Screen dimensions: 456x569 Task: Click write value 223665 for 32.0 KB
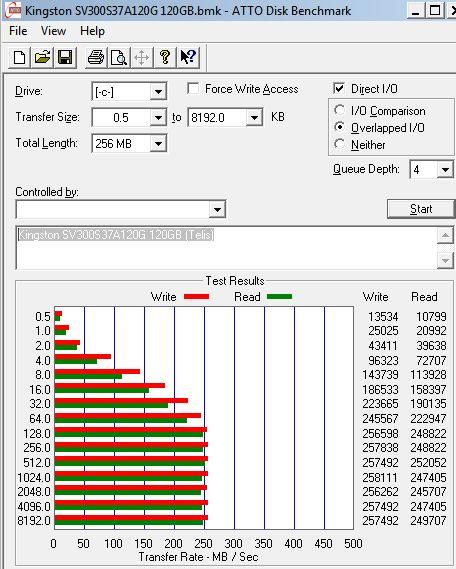[x=380, y=404]
